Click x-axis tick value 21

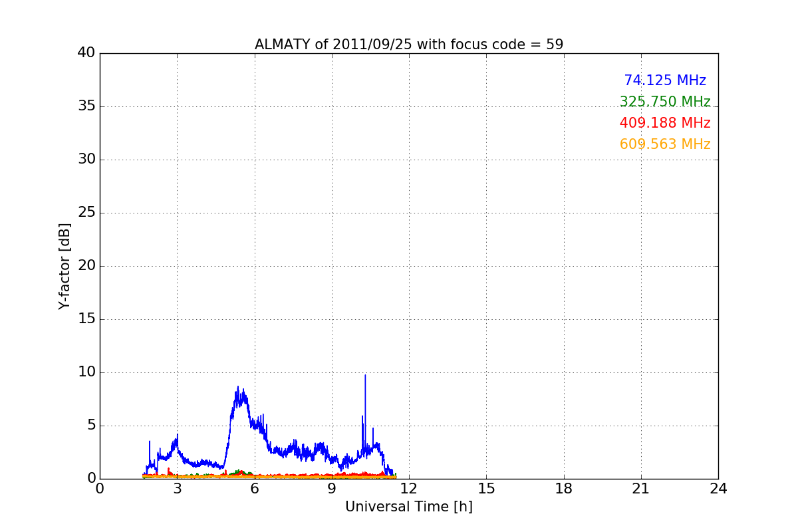coord(641,489)
